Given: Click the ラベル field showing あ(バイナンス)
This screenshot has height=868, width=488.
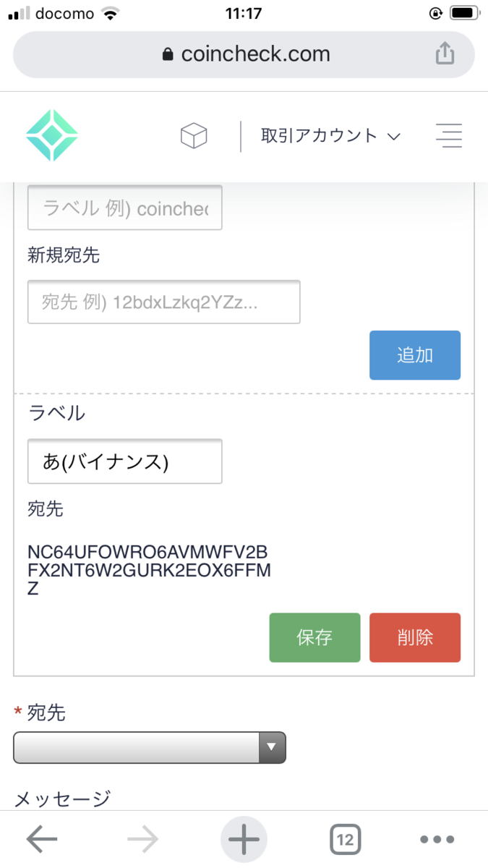Looking at the screenshot, I should tap(124, 461).
